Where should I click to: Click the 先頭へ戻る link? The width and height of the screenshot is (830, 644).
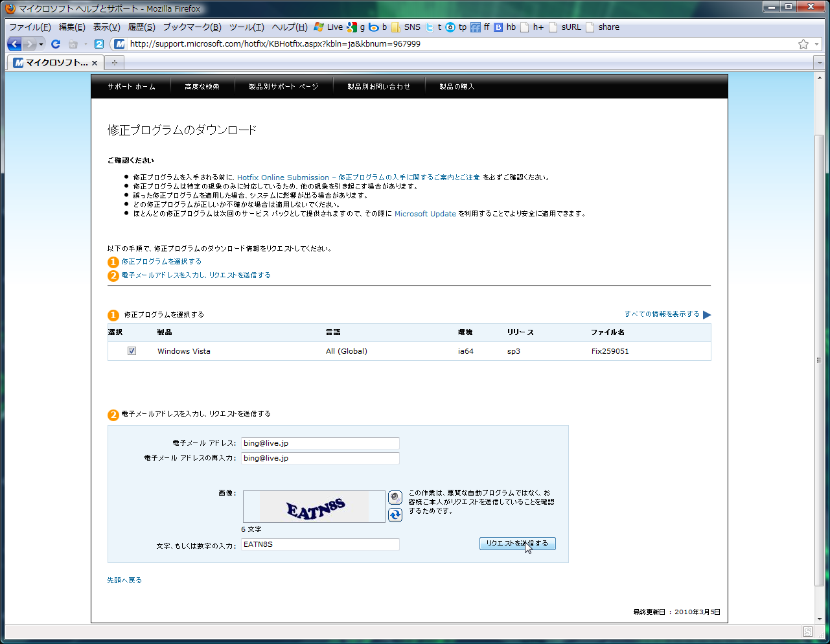[x=124, y=580]
